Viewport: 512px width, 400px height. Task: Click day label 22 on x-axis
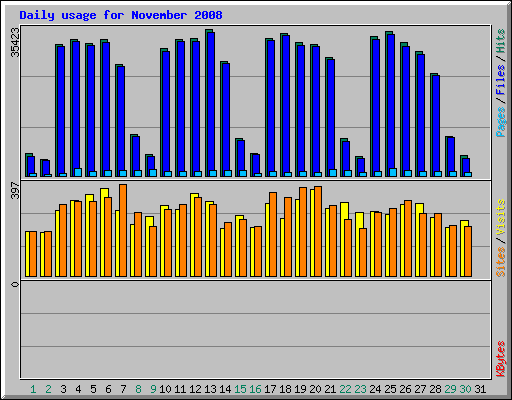coord(345,389)
